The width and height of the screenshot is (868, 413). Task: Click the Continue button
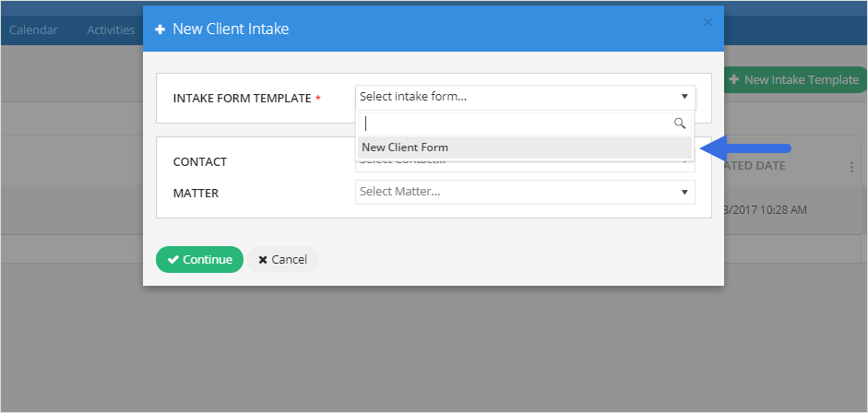pos(200,259)
